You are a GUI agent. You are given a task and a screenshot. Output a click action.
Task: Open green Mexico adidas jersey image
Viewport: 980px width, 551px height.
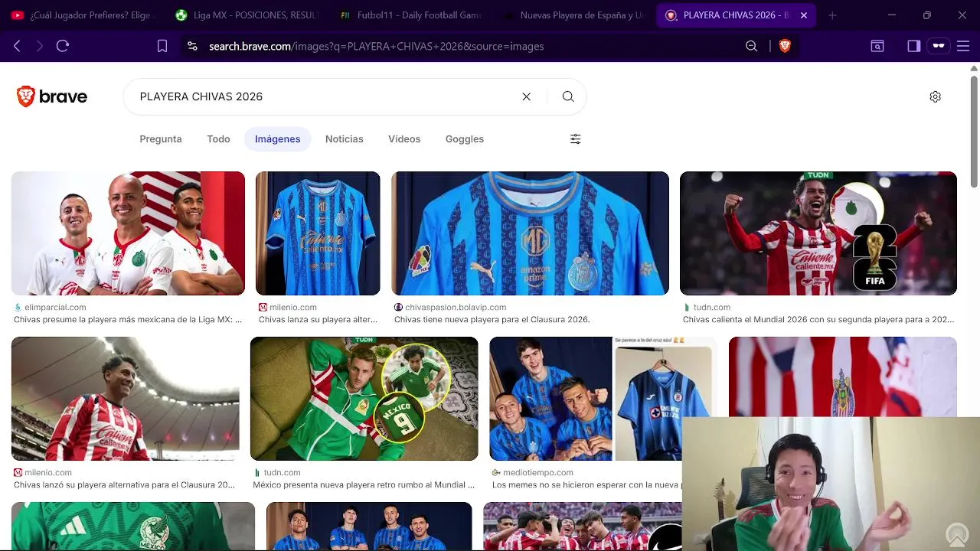click(133, 527)
